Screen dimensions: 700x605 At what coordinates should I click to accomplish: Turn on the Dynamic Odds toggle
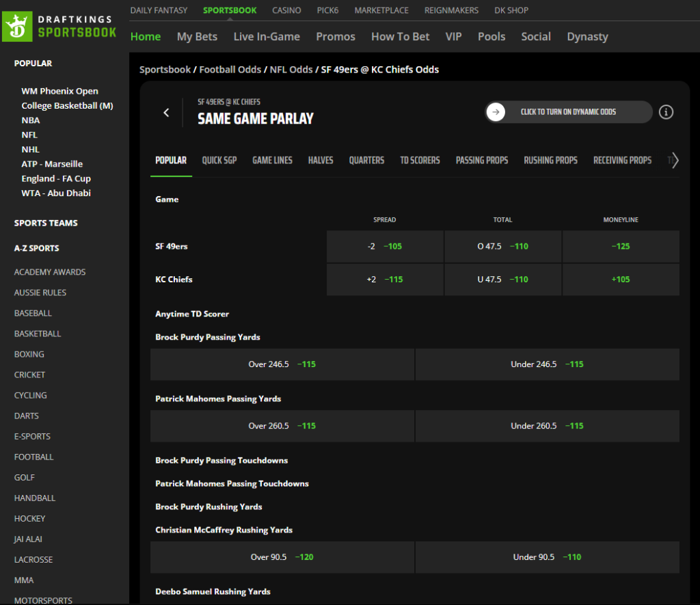coord(568,112)
